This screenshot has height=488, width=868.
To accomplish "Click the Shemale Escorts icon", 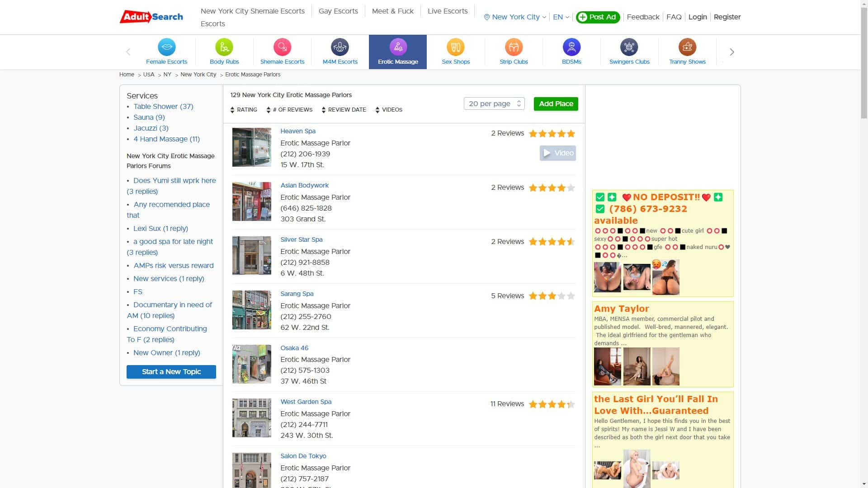I will 282,47.
